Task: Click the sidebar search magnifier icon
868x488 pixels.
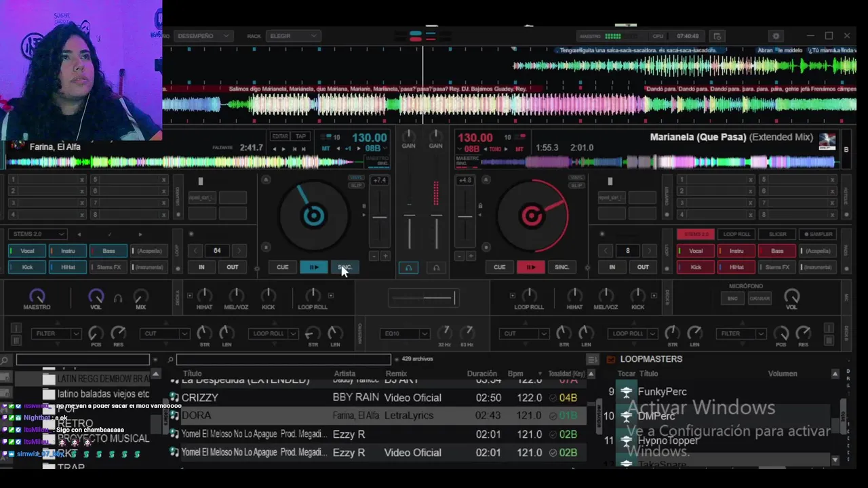Action: [x=5, y=360]
